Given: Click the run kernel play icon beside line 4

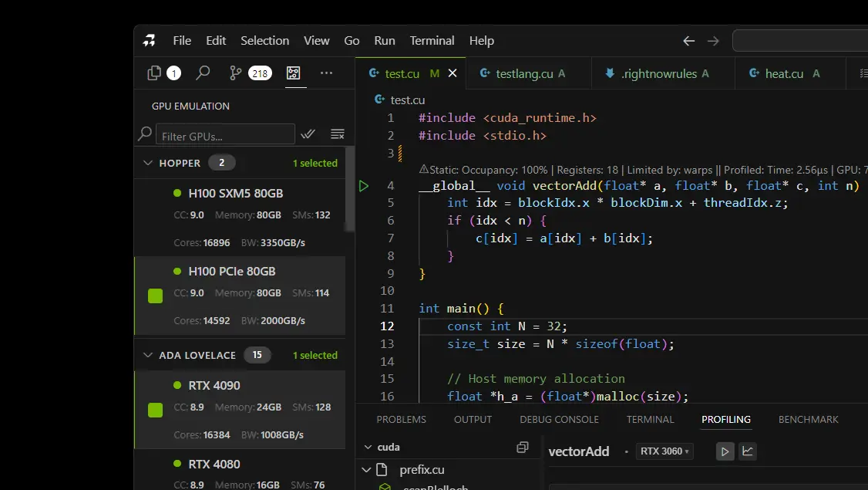Looking at the screenshot, I should click(x=364, y=186).
